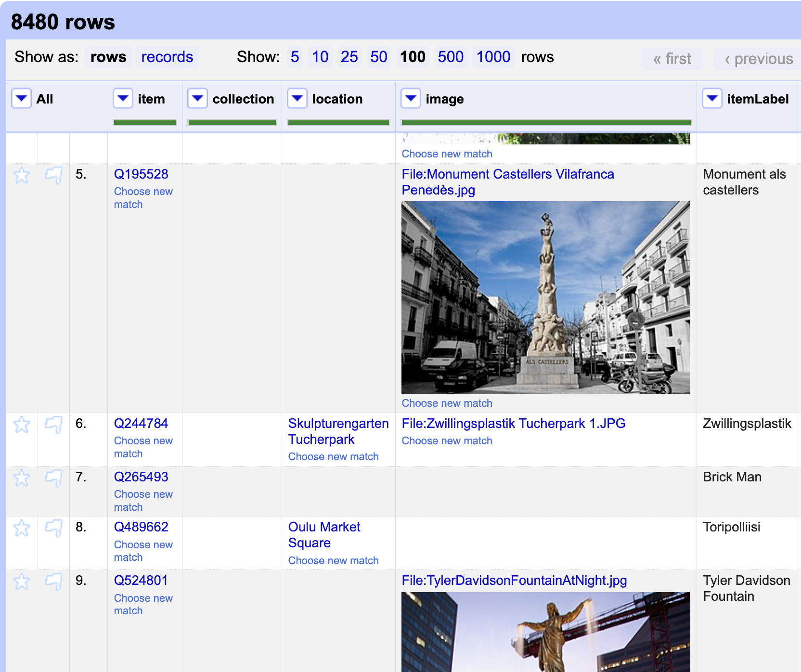Go to the previous page
The image size is (801, 672).
tap(758, 59)
